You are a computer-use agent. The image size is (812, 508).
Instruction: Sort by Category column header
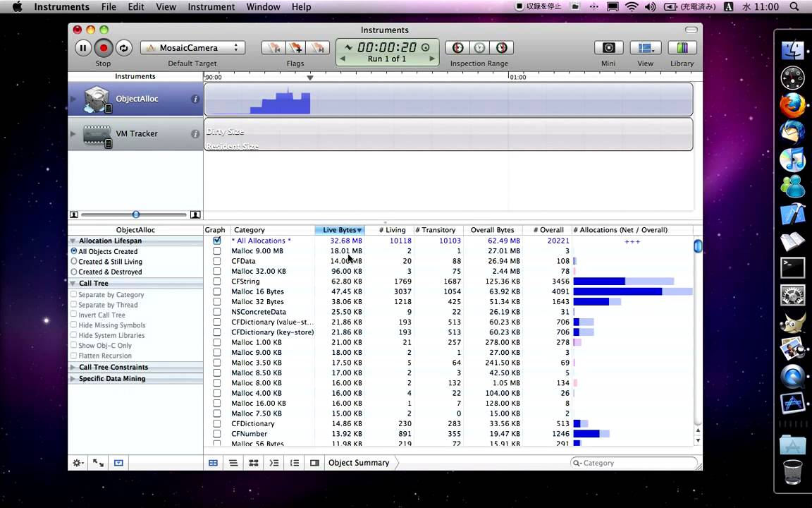[272, 229]
